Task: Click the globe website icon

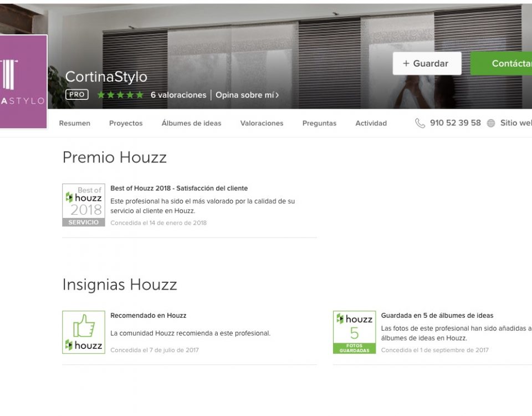Action: (x=491, y=123)
